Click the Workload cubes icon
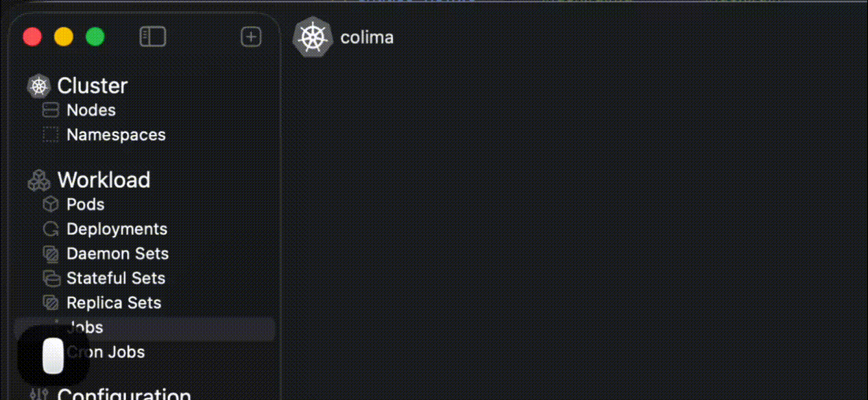 pyautogui.click(x=38, y=181)
